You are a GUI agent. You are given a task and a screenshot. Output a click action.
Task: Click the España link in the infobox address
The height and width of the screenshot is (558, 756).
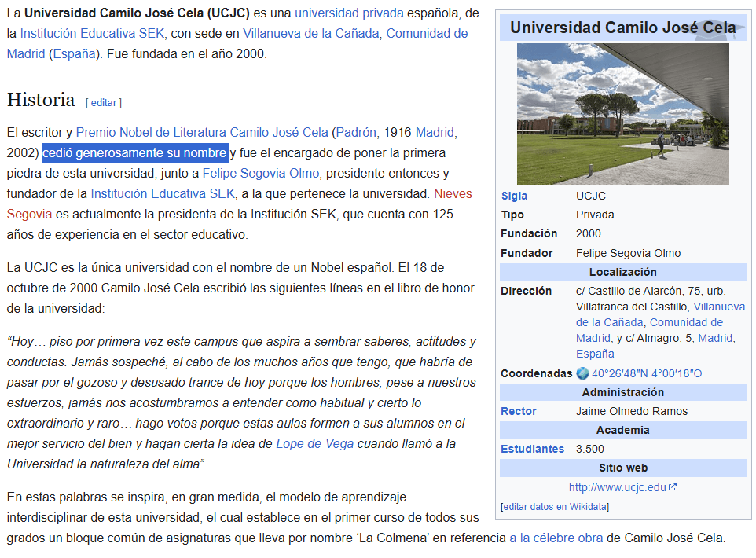tap(595, 354)
